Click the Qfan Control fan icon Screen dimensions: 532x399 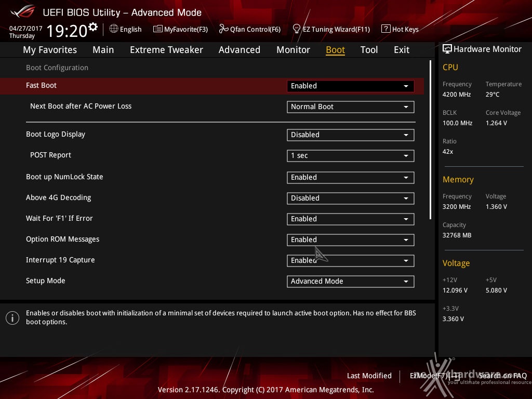(x=223, y=29)
